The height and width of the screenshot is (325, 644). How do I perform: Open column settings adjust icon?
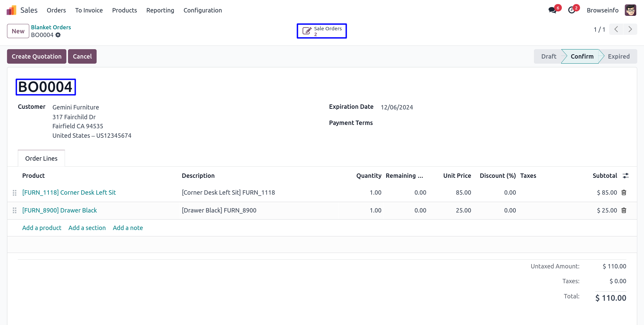[625, 176]
